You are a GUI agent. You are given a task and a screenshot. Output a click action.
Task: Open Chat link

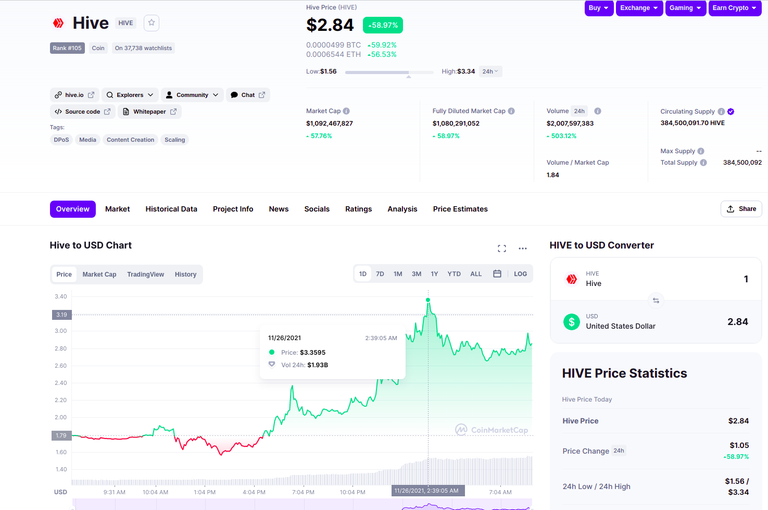(x=248, y=95)
